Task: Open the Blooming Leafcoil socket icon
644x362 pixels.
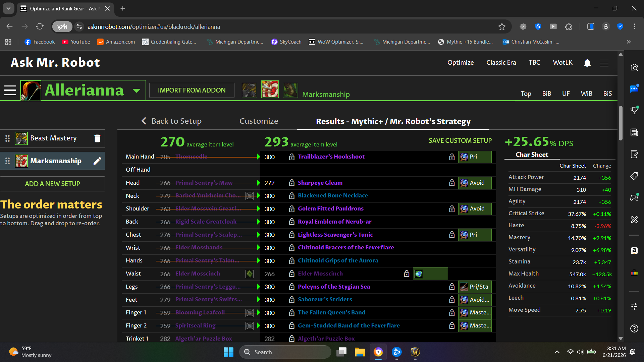Action: (249, 313)
